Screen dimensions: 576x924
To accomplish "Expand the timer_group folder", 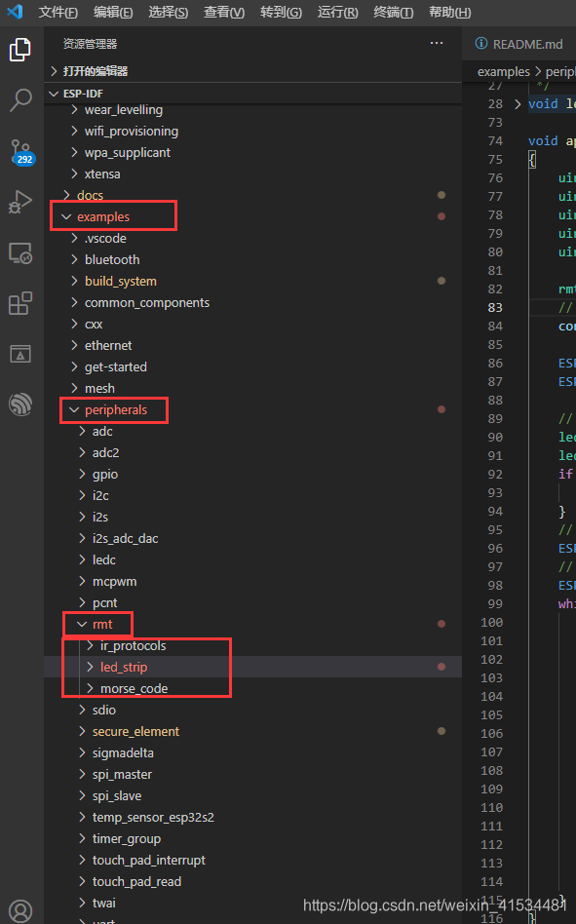I will tap(253, 838).
